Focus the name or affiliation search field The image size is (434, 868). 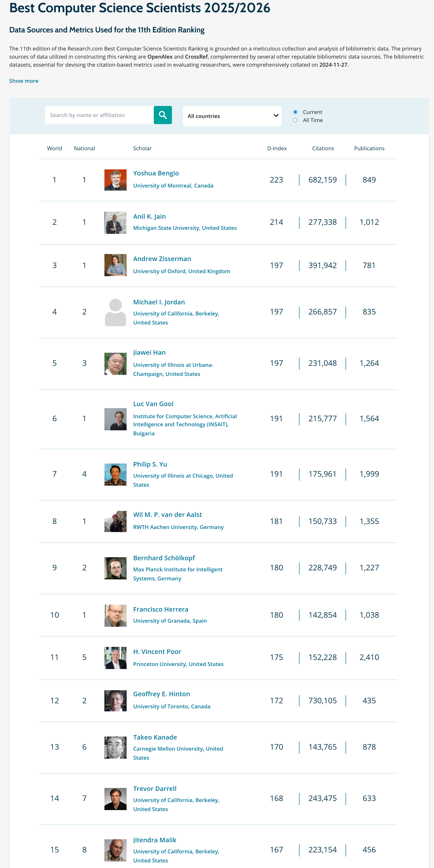[x=99, y=115]
